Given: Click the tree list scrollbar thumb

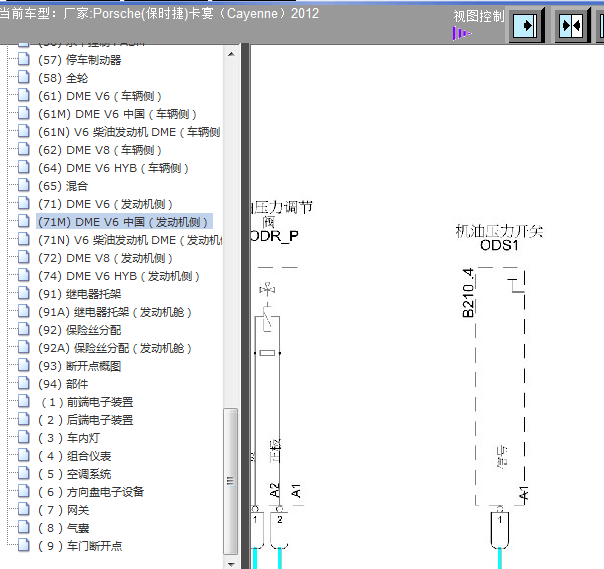Looking at the screenshot, I should click(230, 482).
